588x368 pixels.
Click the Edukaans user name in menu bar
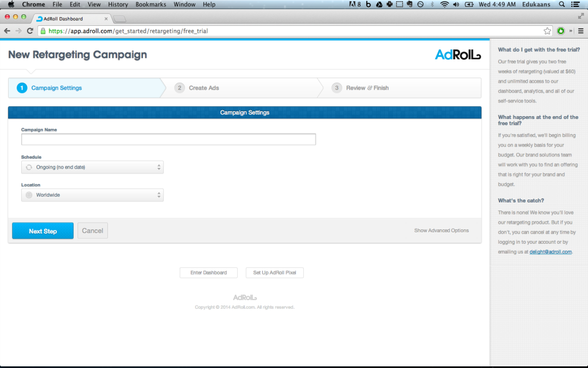536,5
